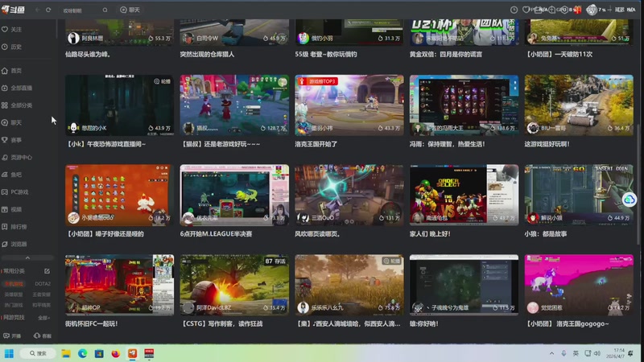Open 全部分类 in the sidebar
Screen dimensions: 644x362
[x=17, y=105]
